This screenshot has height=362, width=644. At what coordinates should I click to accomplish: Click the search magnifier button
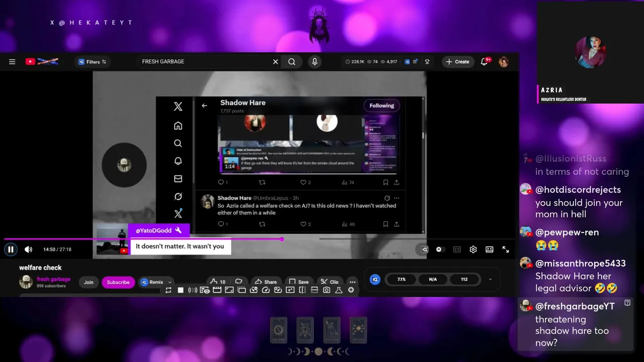click(292, 62)
